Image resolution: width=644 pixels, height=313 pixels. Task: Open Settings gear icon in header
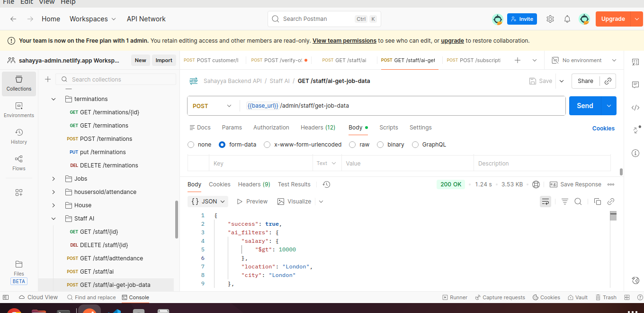coord(550,19)
